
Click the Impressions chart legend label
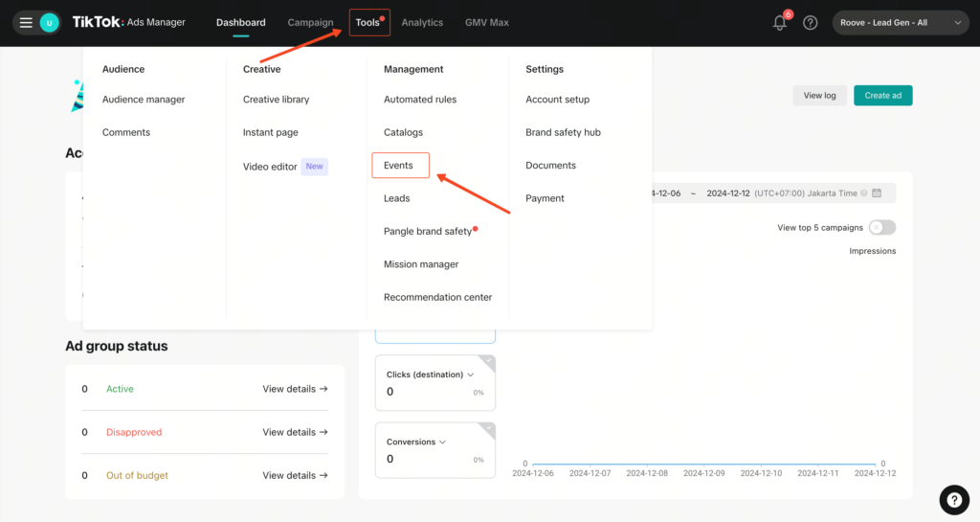tap(872, 251)
